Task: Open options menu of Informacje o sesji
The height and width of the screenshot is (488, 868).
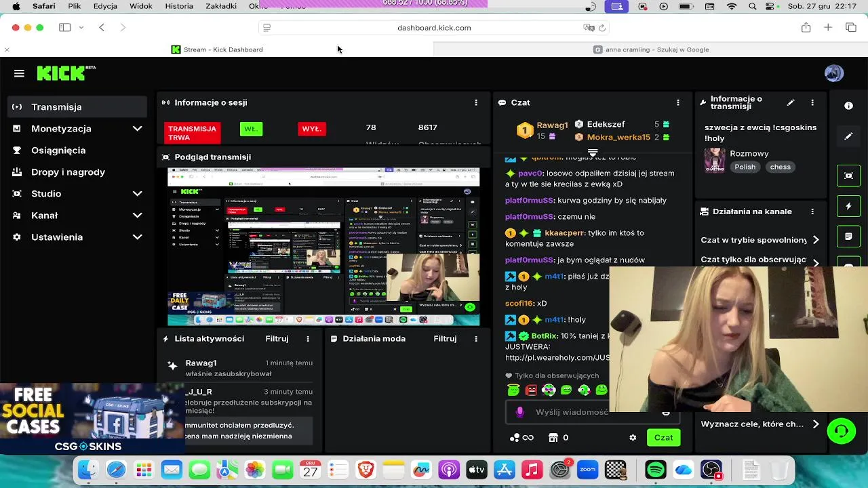Action: [476, 102]
